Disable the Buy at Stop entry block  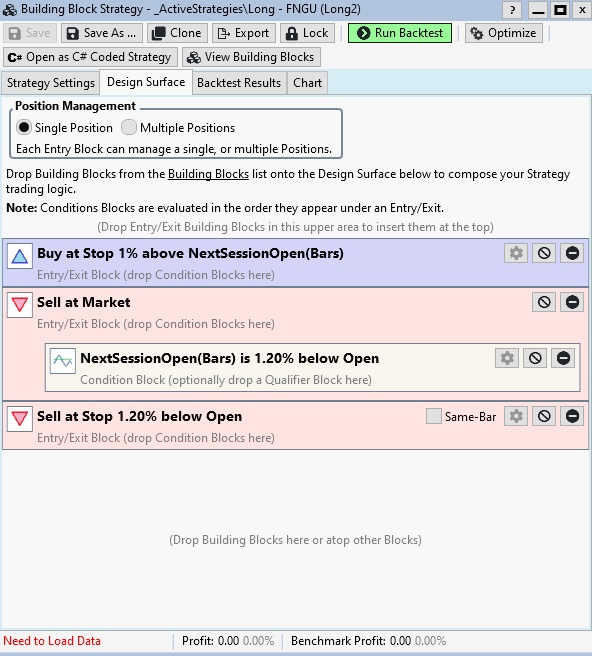pyautogui.click(x=544, y=253)
